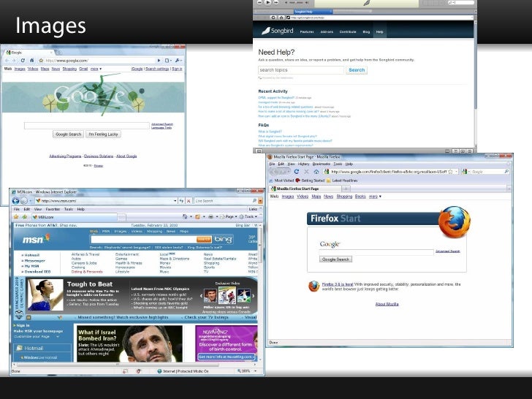Open the File menu in Firefox
Screen dimensions: 532x399
(x=272, y=164)
